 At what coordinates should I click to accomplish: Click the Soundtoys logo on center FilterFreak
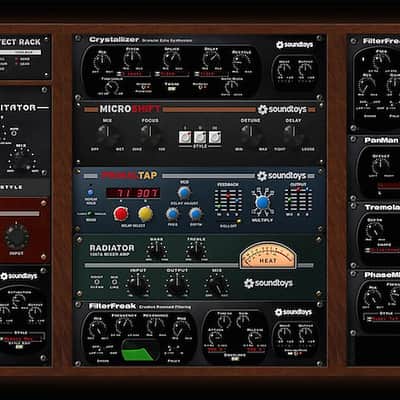click(x=293, y=312)
